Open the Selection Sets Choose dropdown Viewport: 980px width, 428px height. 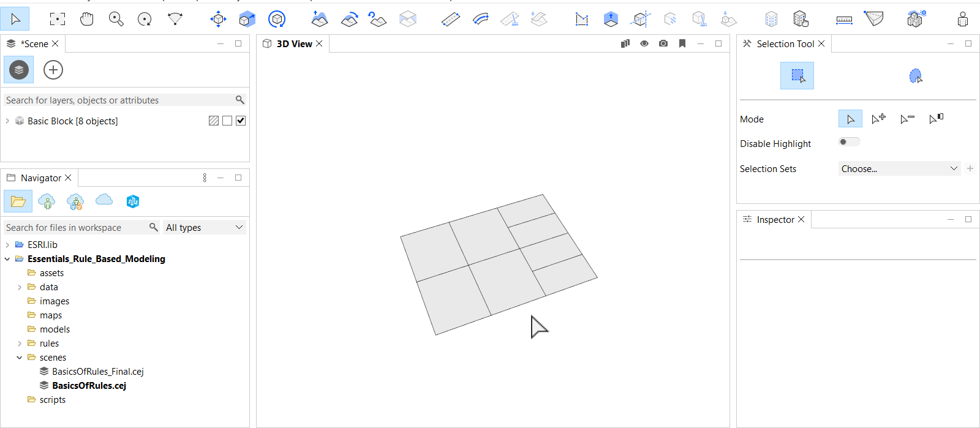click(x=898, y=168)
